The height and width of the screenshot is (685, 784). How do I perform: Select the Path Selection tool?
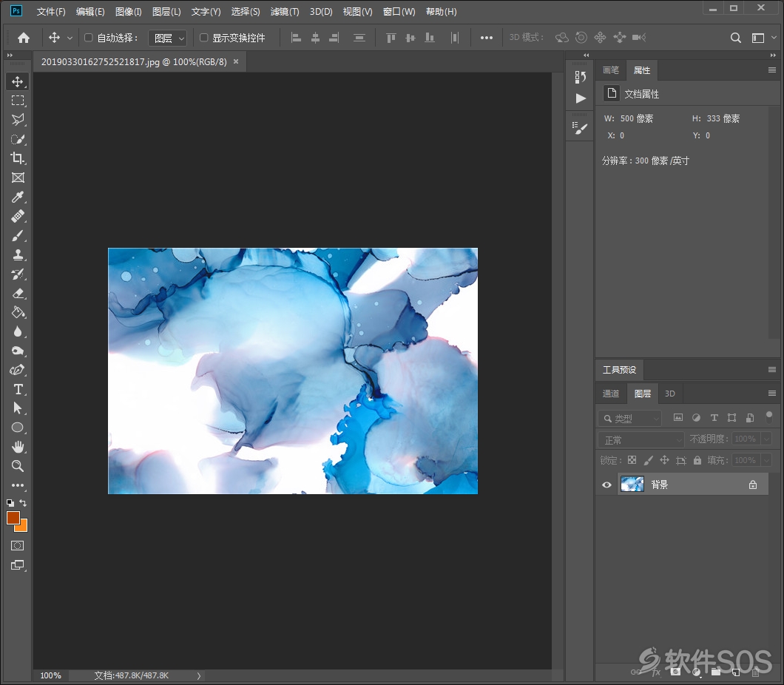(18, 408)
